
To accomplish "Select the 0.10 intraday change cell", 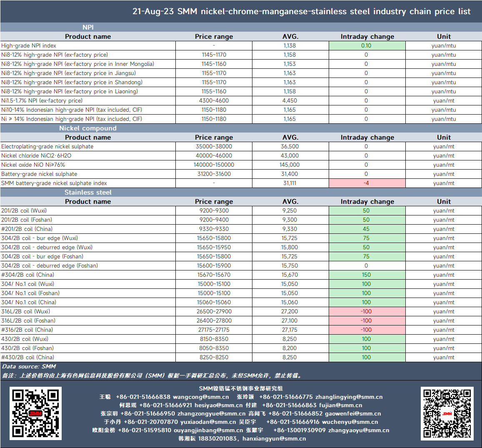I will pyautogui.click(x=367, y=45).
